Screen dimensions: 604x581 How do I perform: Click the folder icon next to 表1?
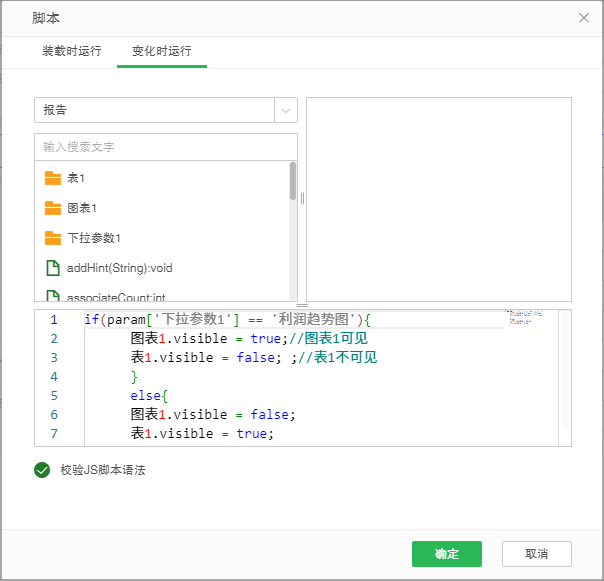53,178
